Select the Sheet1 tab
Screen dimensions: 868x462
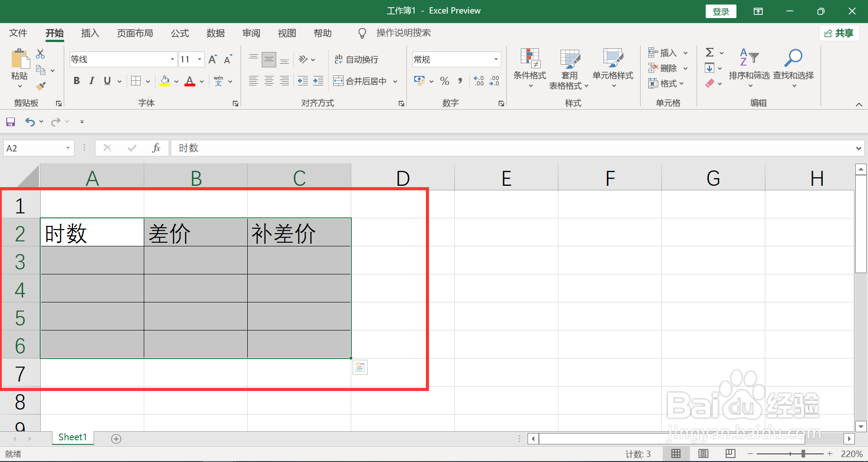72,437
